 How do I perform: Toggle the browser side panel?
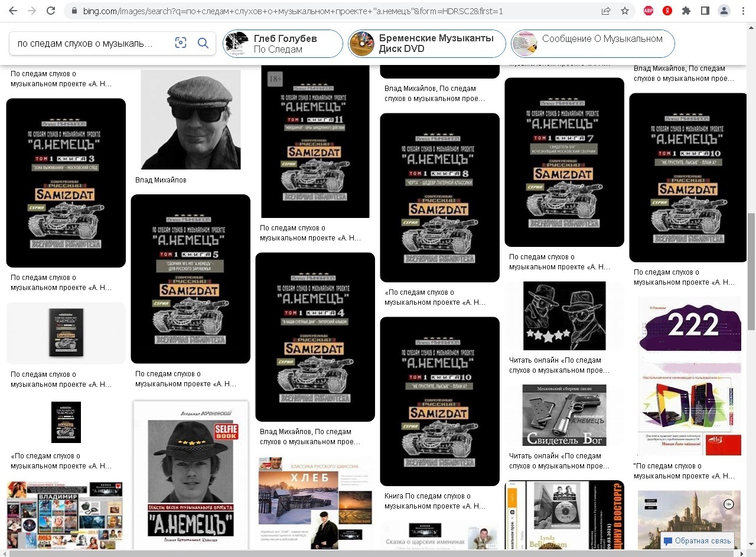pos(705,11)
